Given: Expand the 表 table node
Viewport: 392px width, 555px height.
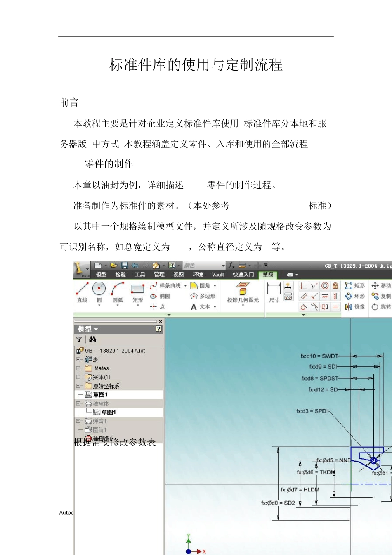Looking at the screenshot, I should (x=78, y=359).
